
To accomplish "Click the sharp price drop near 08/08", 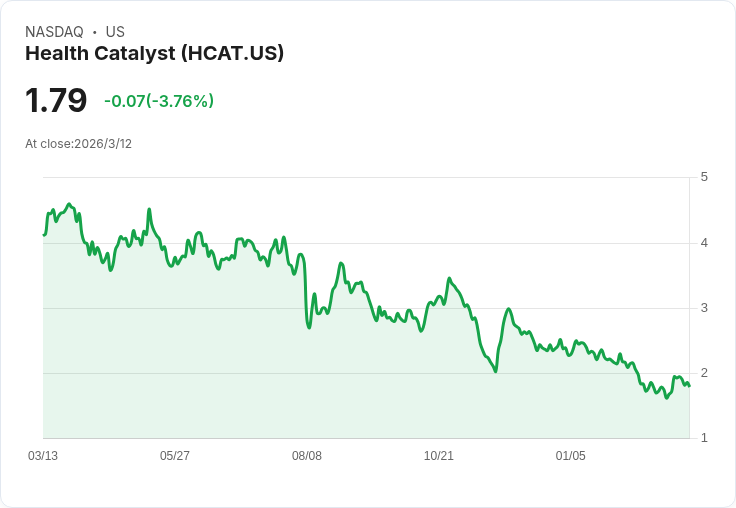I will point(306,291).
